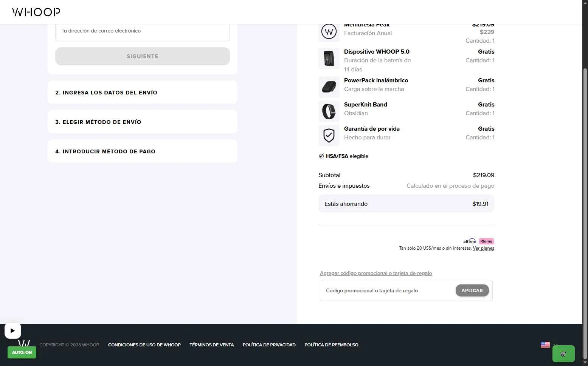588x366 pixels.
Task: Toggle the AUTO: ON green button
Action: pos(22,352)
